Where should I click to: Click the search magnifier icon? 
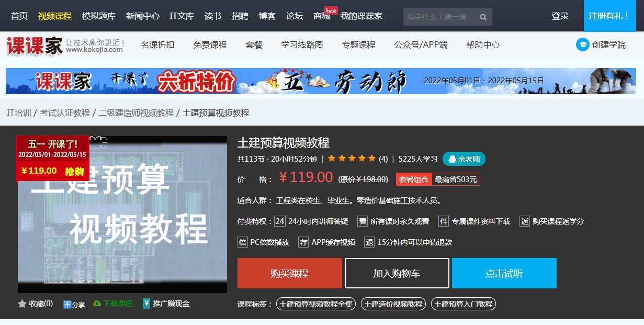483,17
